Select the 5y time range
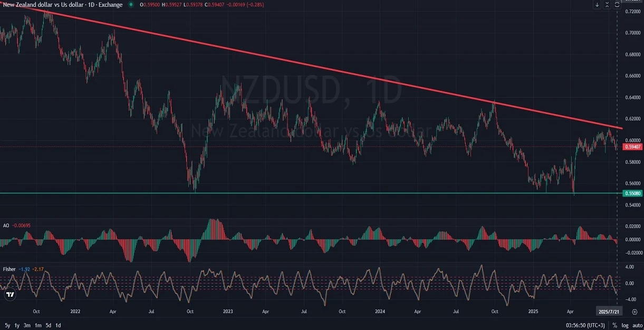The width and height of the screenshot is (644, 330). pyautogui.click(x=7, y=325)
